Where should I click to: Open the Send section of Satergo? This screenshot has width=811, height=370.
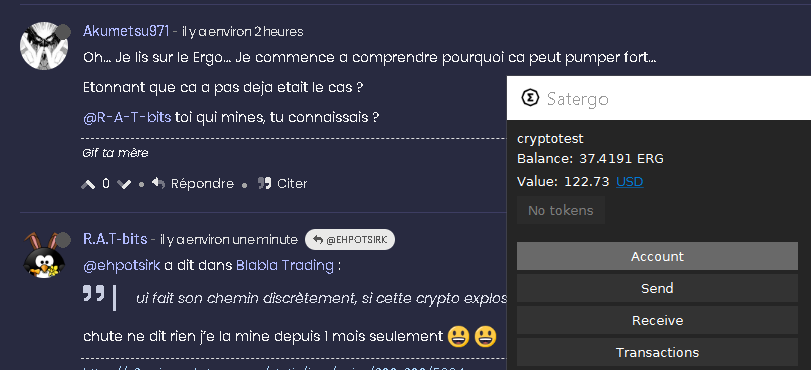(x=657, y=288)
